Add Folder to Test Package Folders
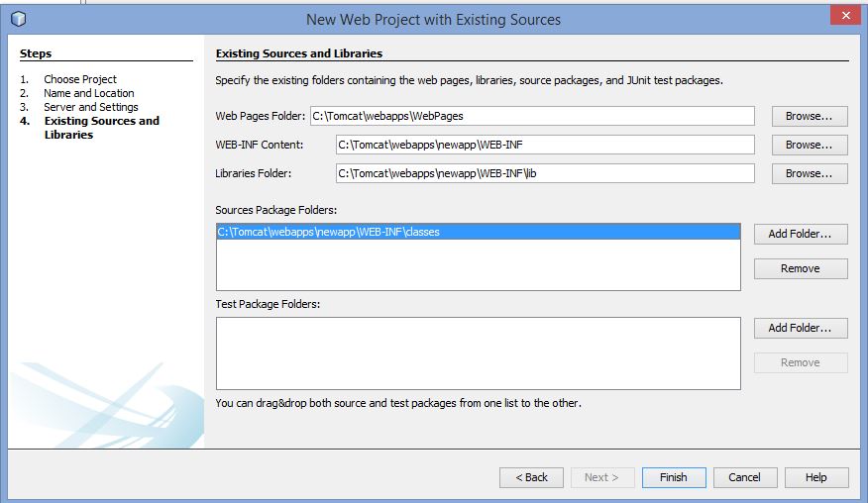 pyautogui.click(x=801, y=328)
